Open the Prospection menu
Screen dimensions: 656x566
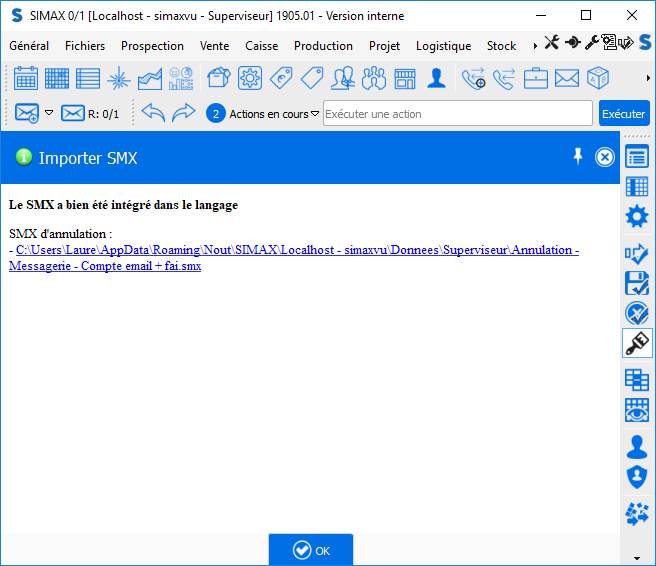152,46
